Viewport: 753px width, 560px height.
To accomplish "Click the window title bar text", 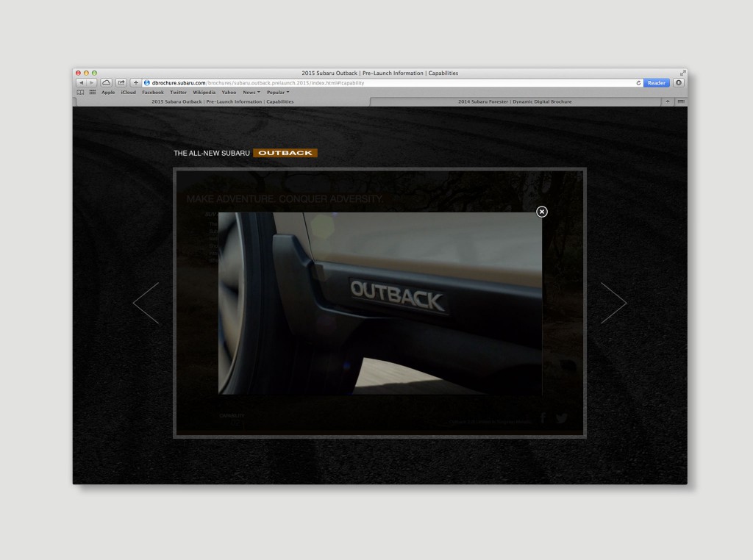I will pos(380,73).
